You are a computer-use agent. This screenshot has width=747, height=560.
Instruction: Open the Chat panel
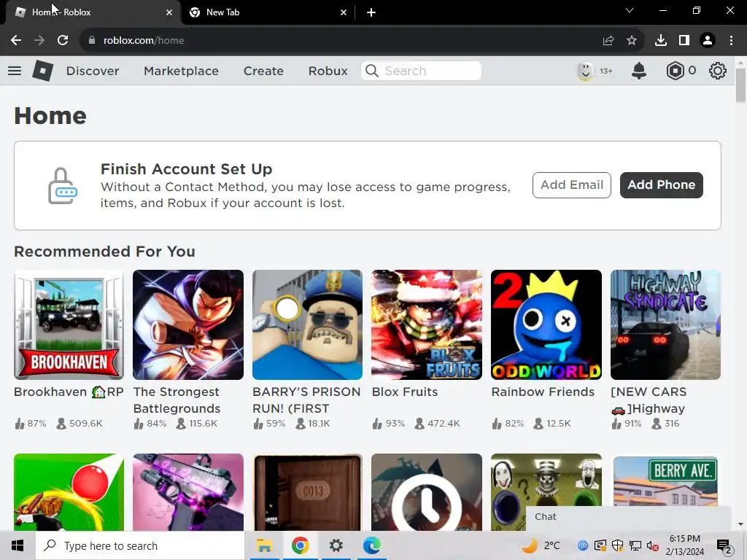coord(628,518)
